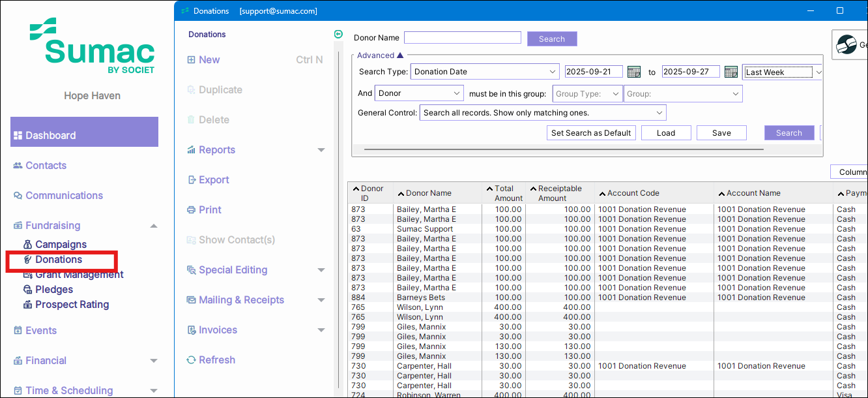Sort by Total Amount column arrow
The width and height of the screenshot is (868, 398).
pos(489,189)
